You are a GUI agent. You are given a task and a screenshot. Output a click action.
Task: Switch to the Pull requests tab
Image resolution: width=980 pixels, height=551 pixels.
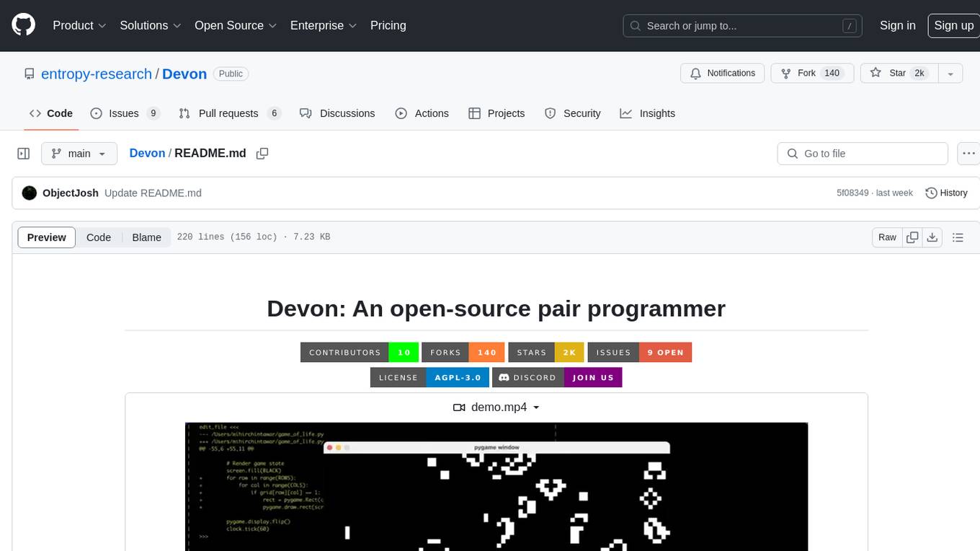point(230,113)
